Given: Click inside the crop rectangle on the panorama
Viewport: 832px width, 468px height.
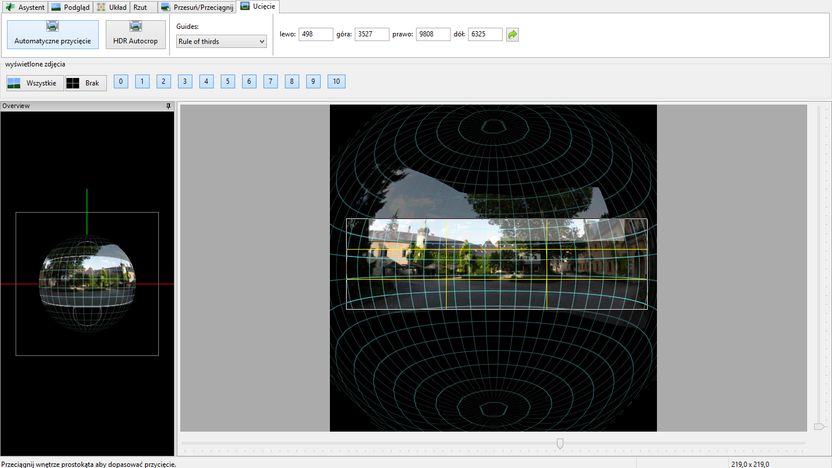Looking at the screenshot, I should pos(497,264).
